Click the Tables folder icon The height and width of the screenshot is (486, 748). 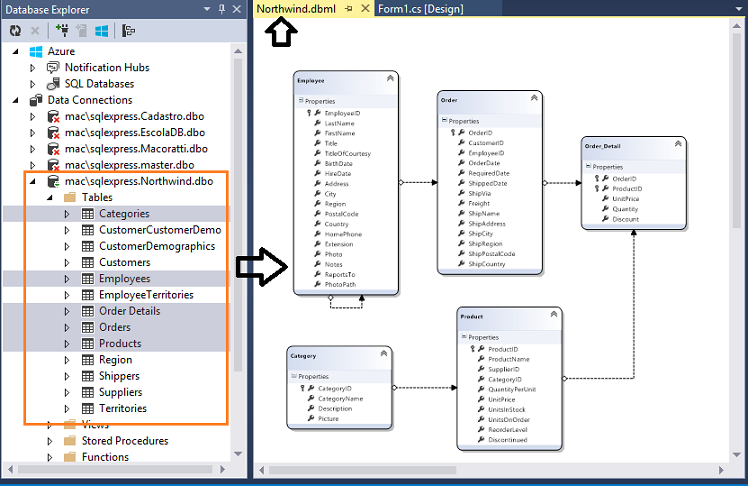tap(70, 197)
